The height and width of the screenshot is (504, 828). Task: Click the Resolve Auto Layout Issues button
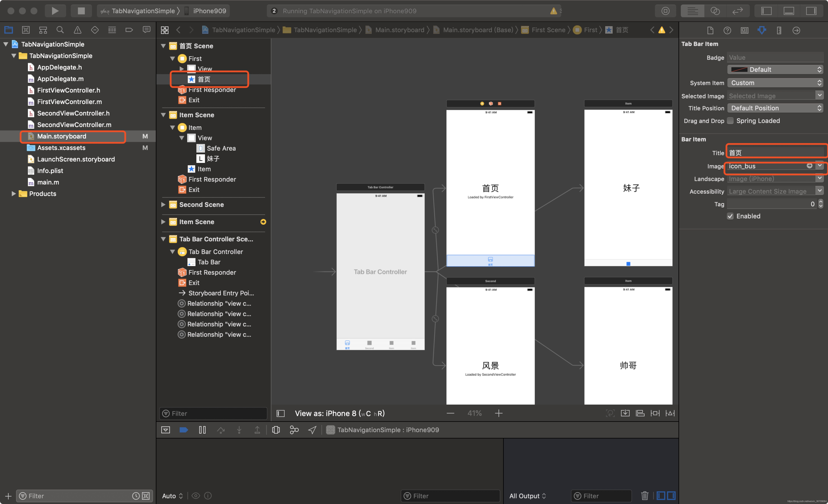click(670, 413)
